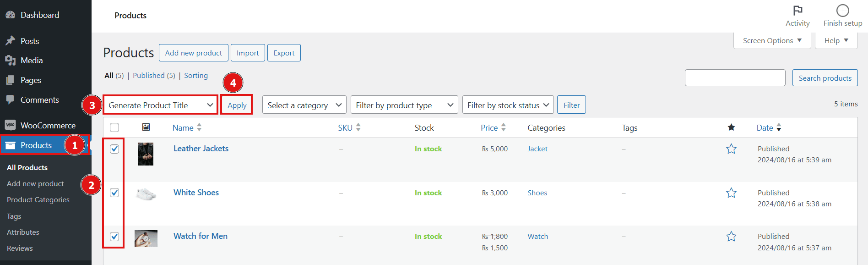This screenshot has height=265, width=868.
Task: Click the Leather Jackets product thumbnail
Action: point(146,154)
